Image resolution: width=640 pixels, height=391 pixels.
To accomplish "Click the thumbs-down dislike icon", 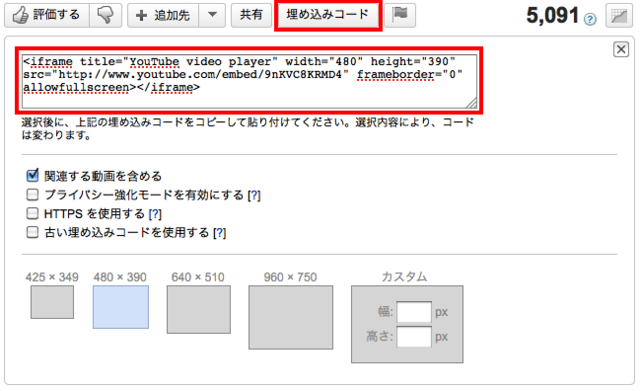I will tap(105, 16).
